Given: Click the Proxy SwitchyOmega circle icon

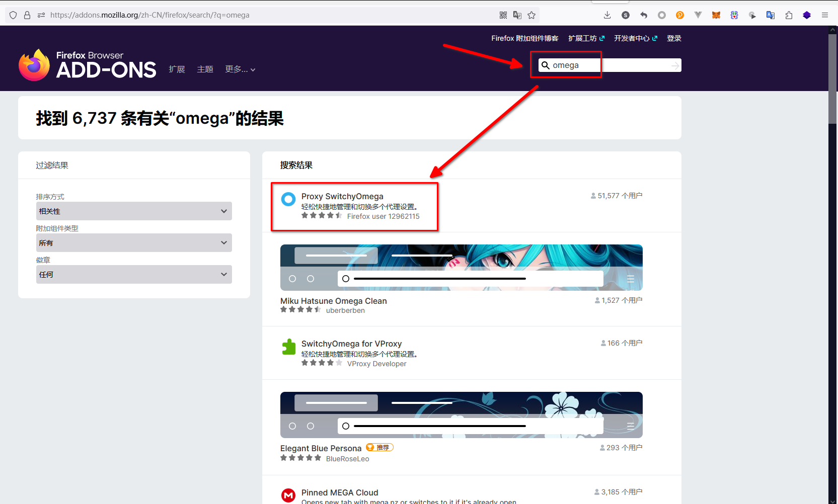Looking at the screenshot, I should click(288, 199).
